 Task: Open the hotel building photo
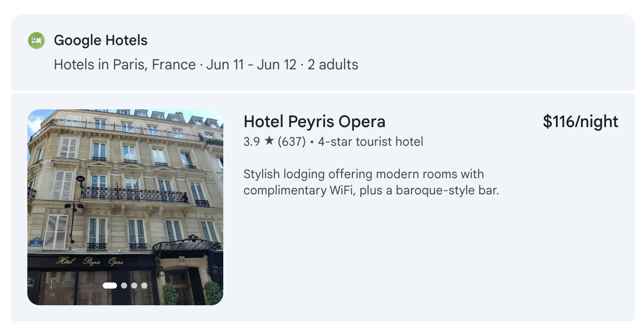point(125,192)
